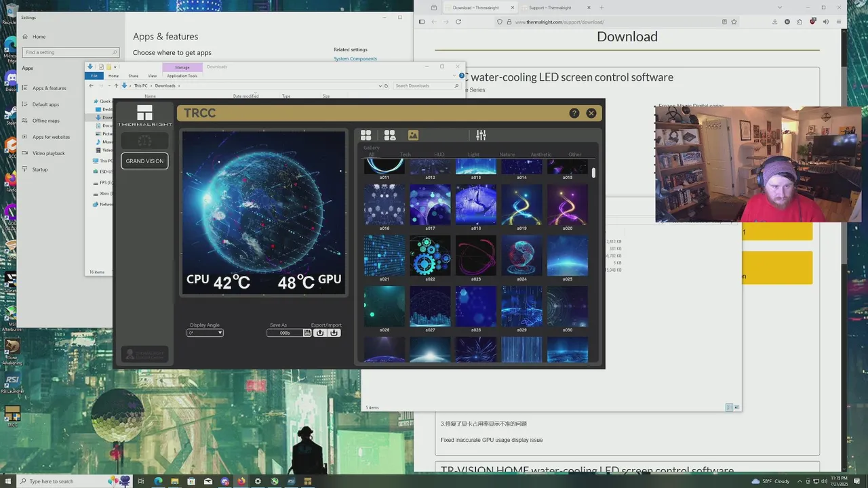Bookmark the page with the star icon

coord(734,22)
